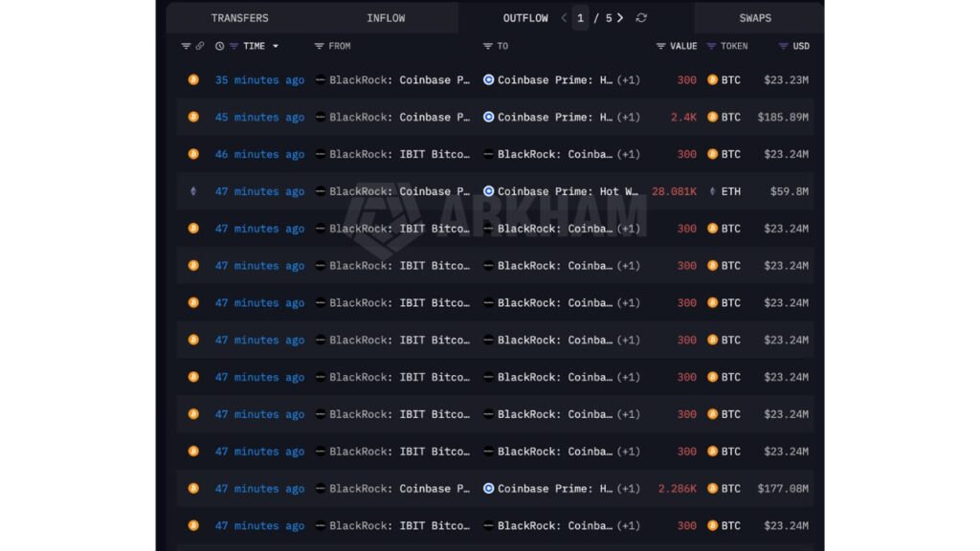Click the $185.89M USD amount
Screen dimensions: 980x551
[783, 117]
